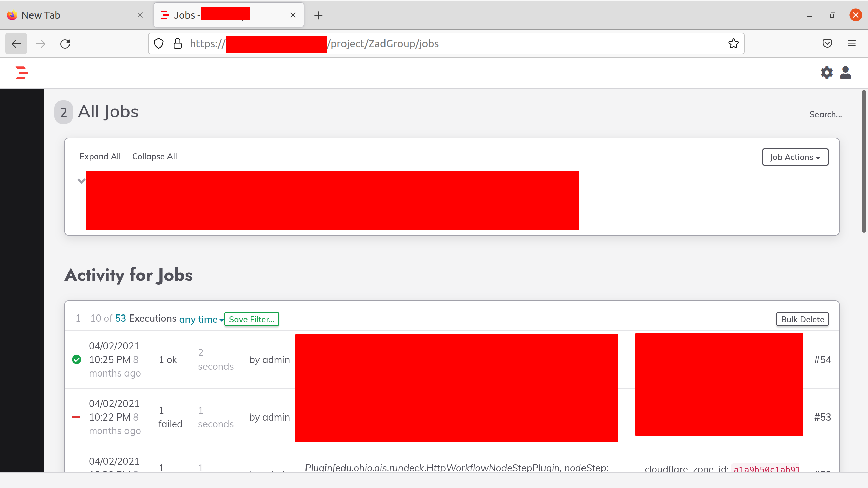Click the Save Filter button
Viewport: 868px width, 488px height.
tap(251, 319)
